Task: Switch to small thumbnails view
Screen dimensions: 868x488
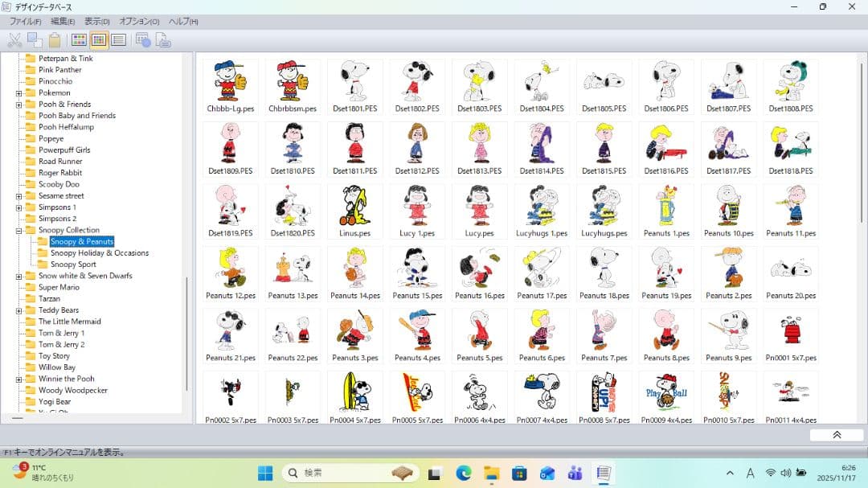Action: 98,39
